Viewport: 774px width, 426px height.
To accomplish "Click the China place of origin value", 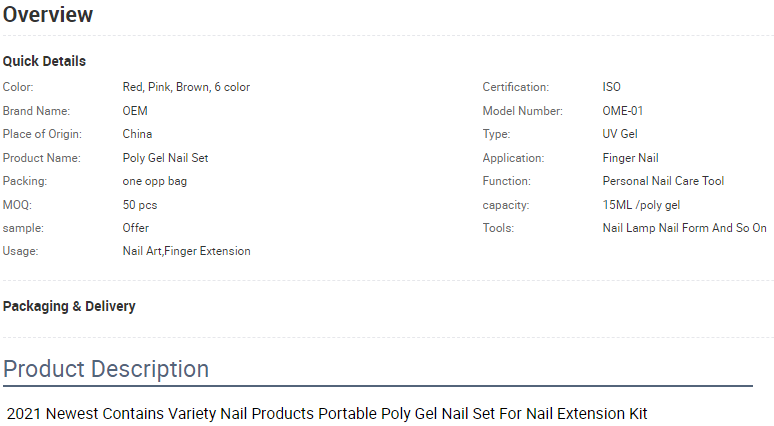I will (137, 134).
